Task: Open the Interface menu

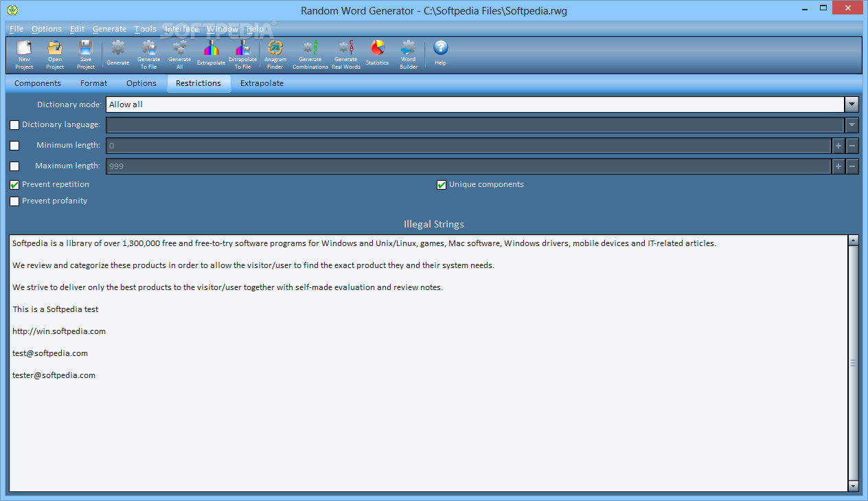Action: (x=182, y=29)
